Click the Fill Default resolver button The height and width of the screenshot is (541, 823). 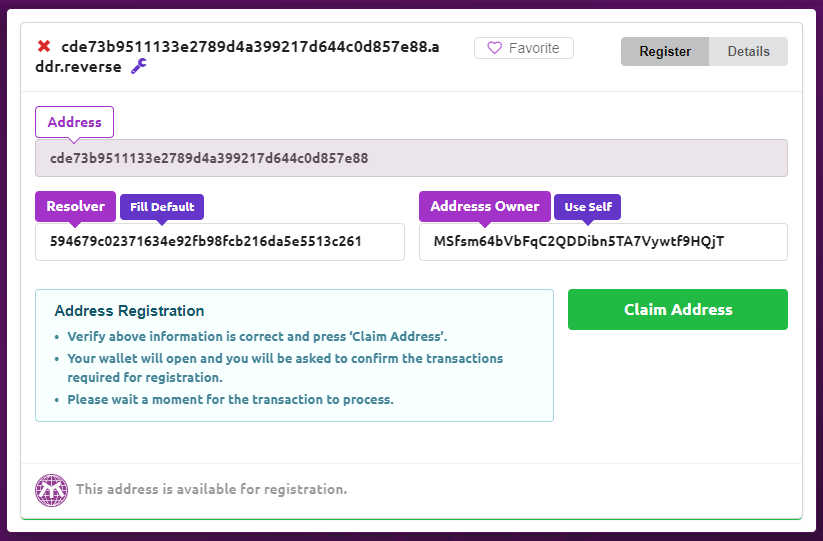[x=162, y=207]
